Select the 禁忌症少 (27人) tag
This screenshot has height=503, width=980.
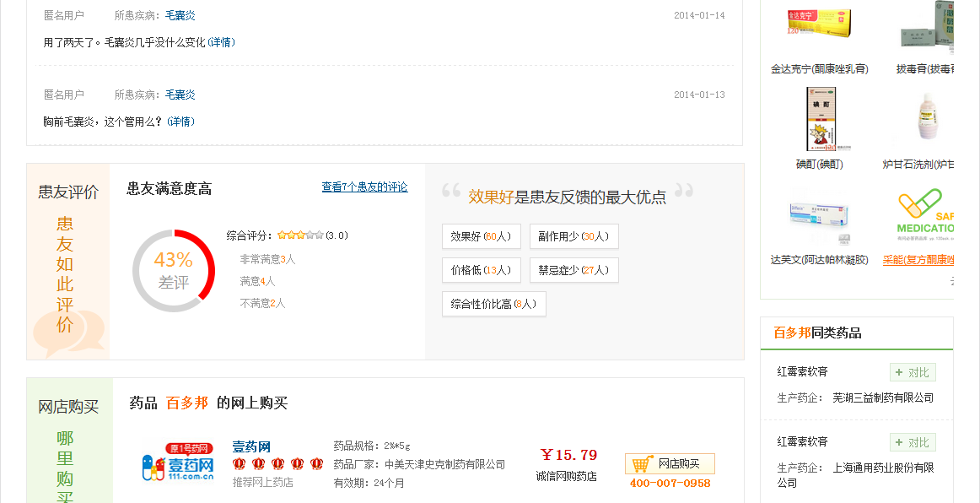click(573, 270)
